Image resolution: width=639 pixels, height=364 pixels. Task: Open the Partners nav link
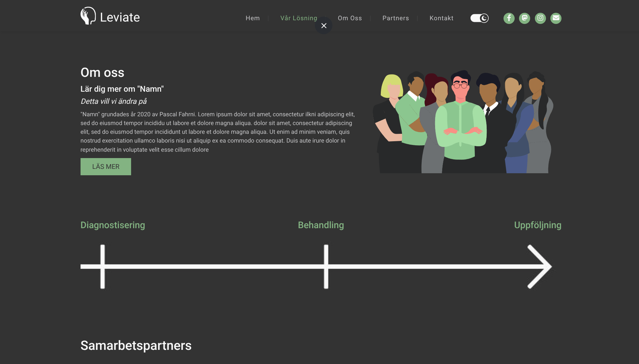point(396,18)
